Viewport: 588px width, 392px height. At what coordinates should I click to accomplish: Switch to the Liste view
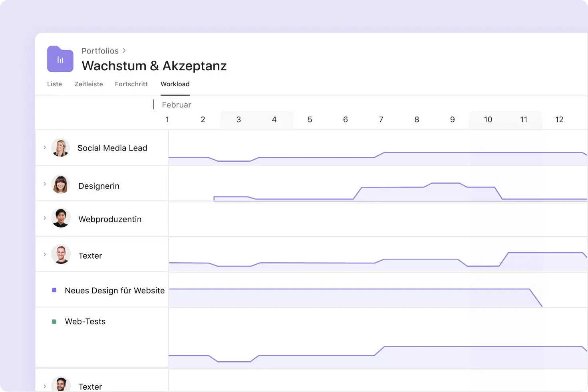(x=54, y=84)
